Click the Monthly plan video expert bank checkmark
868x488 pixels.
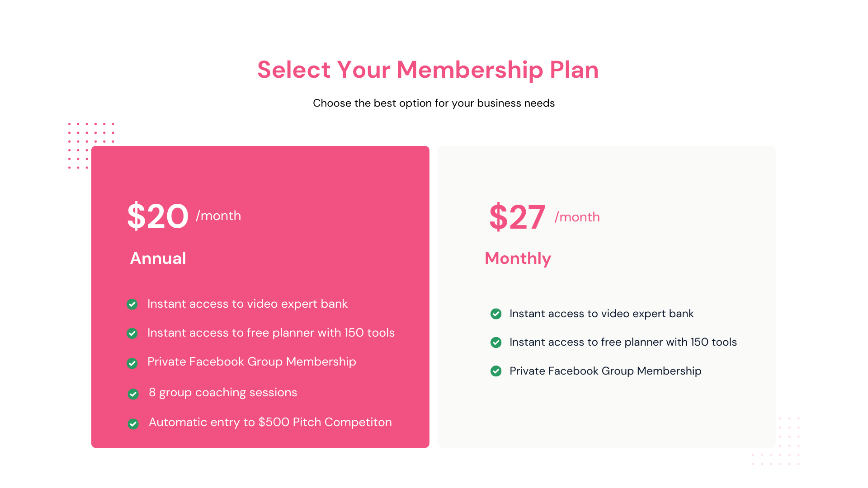point(496,314)
